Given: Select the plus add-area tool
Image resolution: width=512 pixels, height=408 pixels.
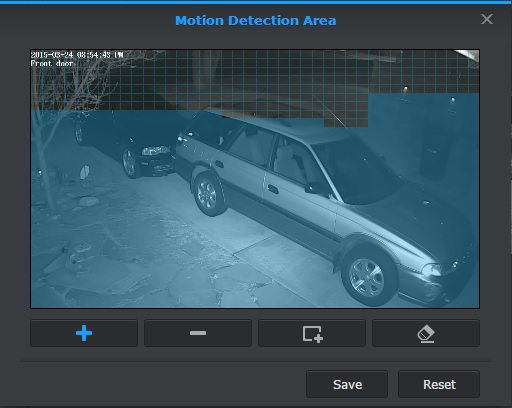Looking at the screenshot, I should 84,333.
